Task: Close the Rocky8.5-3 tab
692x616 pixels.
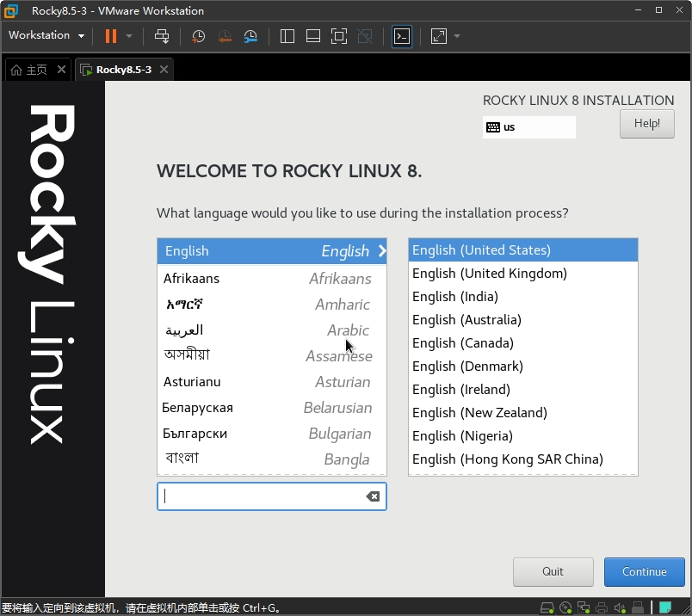Action: (x=164, y=70)
